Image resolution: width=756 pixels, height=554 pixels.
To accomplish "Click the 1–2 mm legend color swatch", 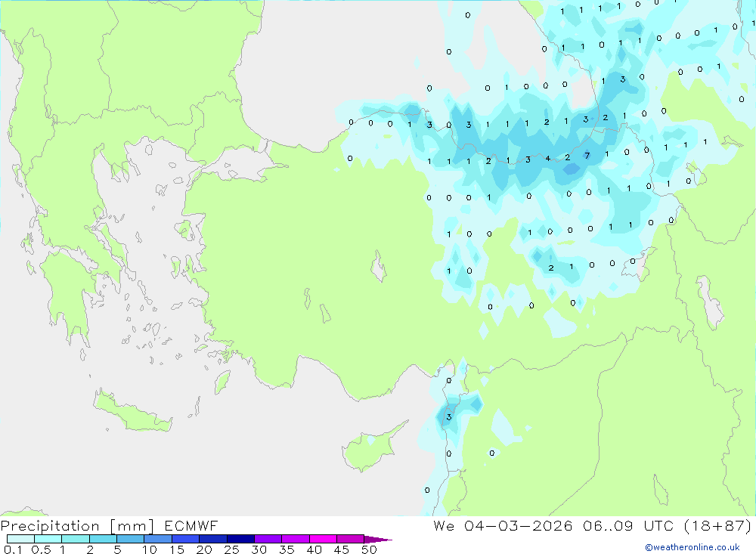I will (x=76, y=539).
